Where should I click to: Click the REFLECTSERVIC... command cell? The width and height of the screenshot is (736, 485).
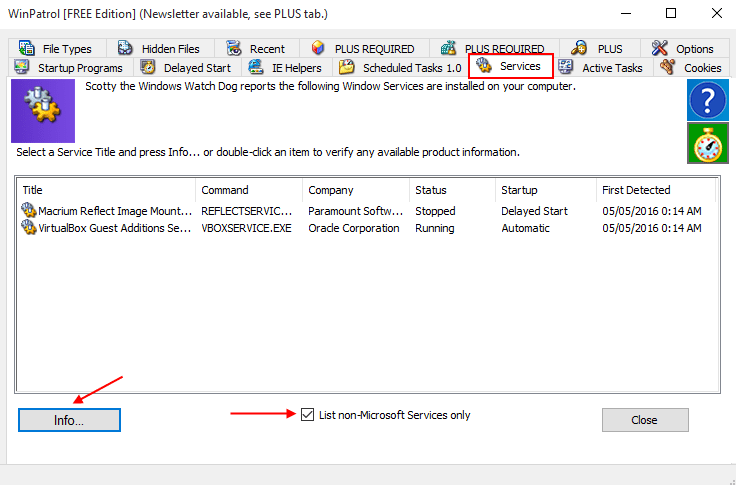[x=246, y=211]
